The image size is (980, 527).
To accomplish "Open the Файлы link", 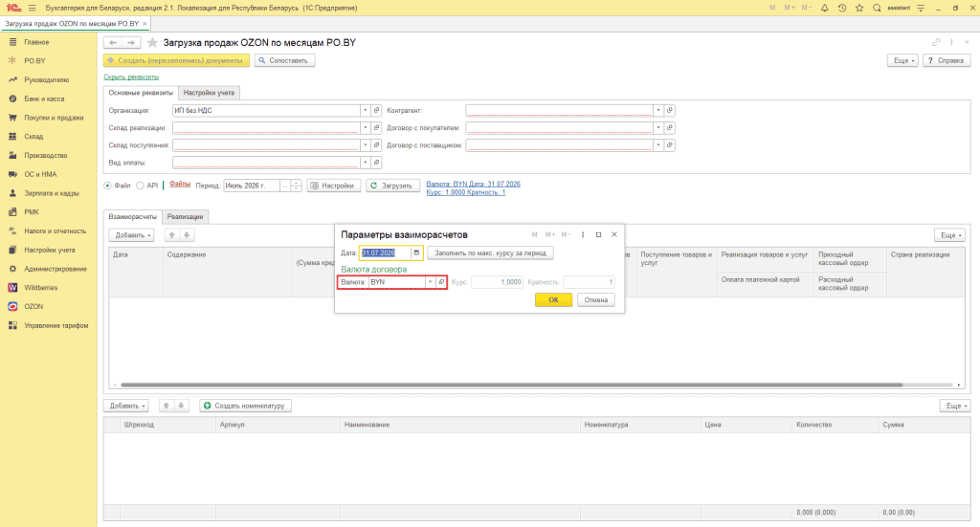I will pos(179,185).
